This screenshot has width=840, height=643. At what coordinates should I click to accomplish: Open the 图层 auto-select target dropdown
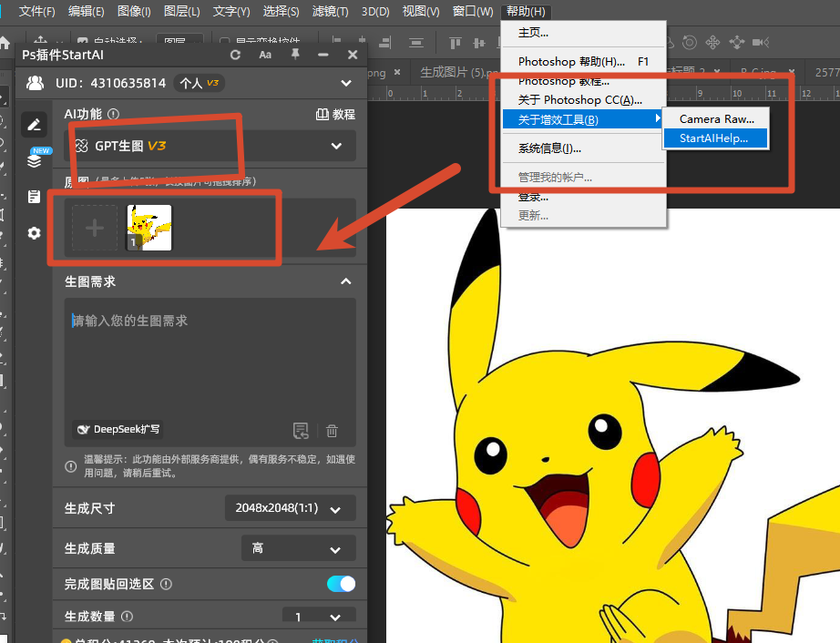click(180, 41)
